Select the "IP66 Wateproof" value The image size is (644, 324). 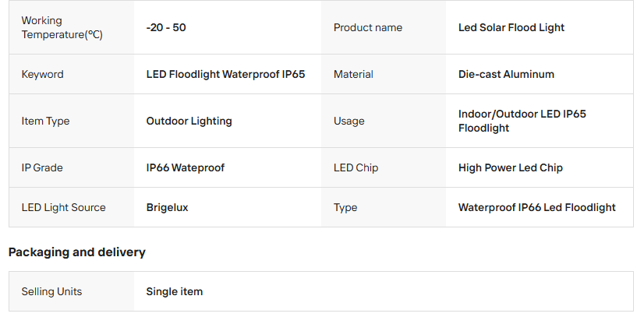pyautogui.click(x=186, y=168)
